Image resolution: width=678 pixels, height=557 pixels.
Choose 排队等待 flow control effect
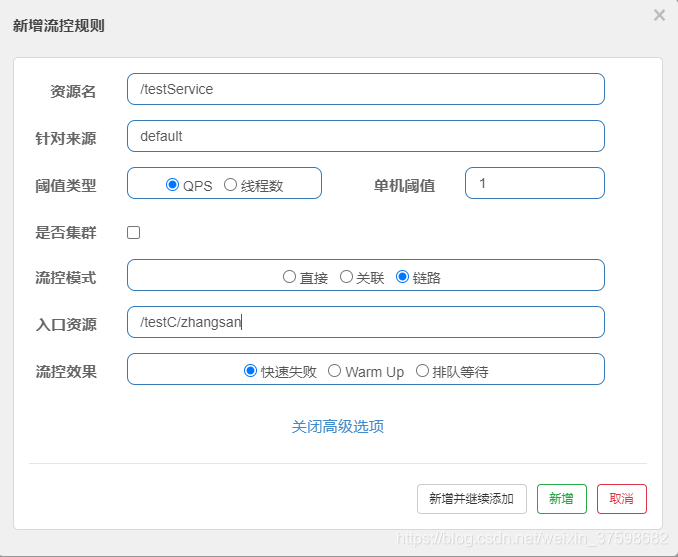tap(422, 371)
